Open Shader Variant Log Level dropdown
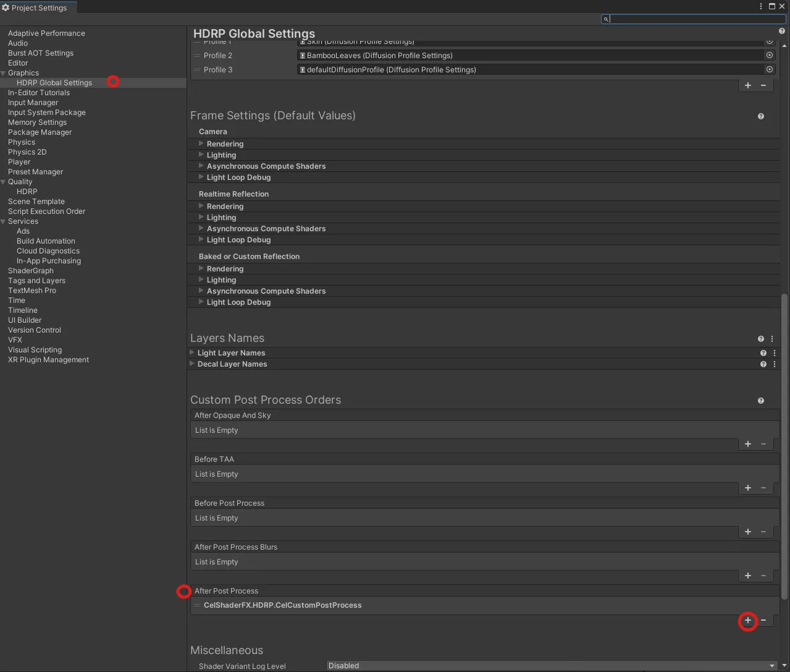Image resolution: width=790 pixels, height=672 pixels. [552, 666]
